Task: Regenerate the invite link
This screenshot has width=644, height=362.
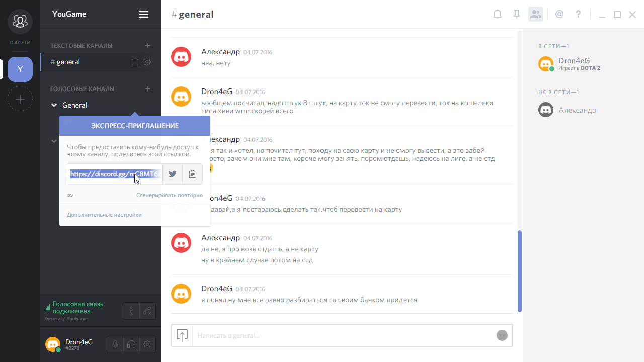Action: [170, 195]
